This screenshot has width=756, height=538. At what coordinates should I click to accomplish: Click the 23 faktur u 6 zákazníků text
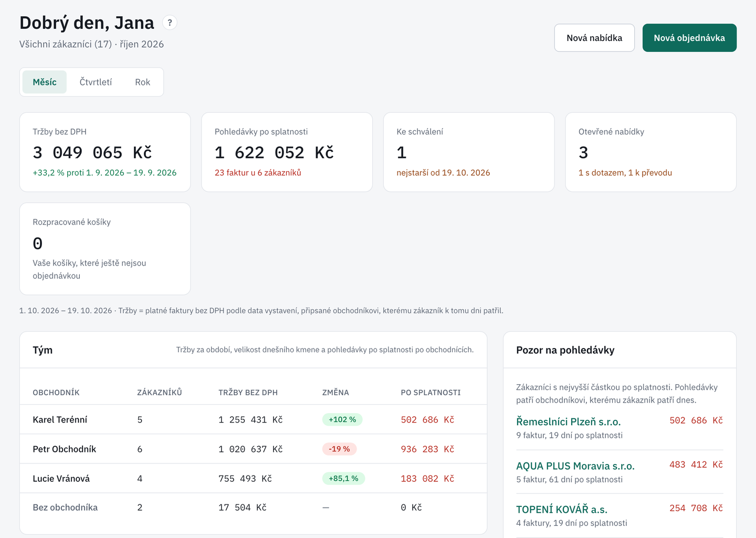coord(258,173)
